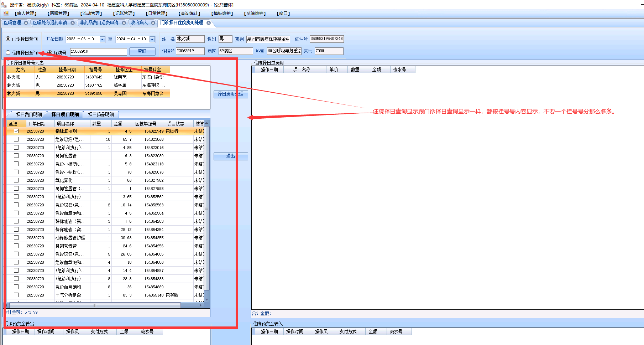Switch to the 收治病人 tab
Screen dimensions: 644x345
pyautogui.click(x=139, y=23)
